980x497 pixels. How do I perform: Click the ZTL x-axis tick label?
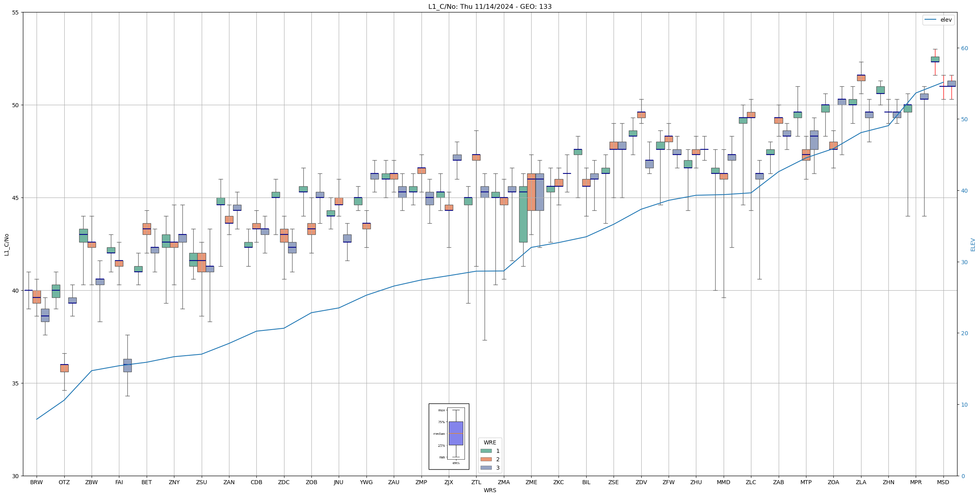(476, 482)
